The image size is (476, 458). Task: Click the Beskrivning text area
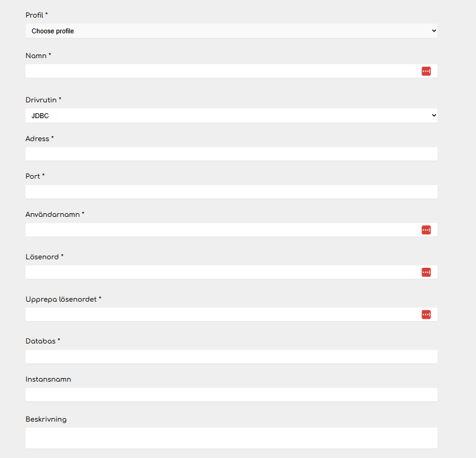[x=231, y=438]
